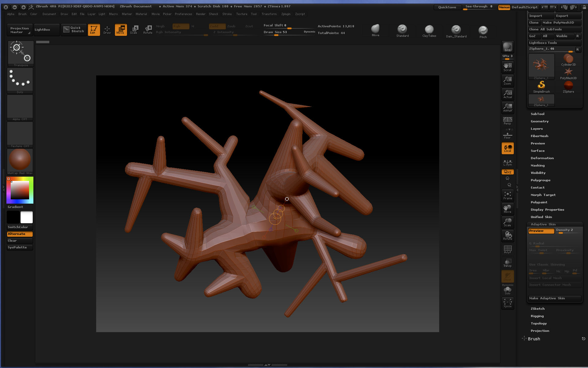Select the white secondary color swatch
The image size is (588, 368).
[x=27, y=217]
